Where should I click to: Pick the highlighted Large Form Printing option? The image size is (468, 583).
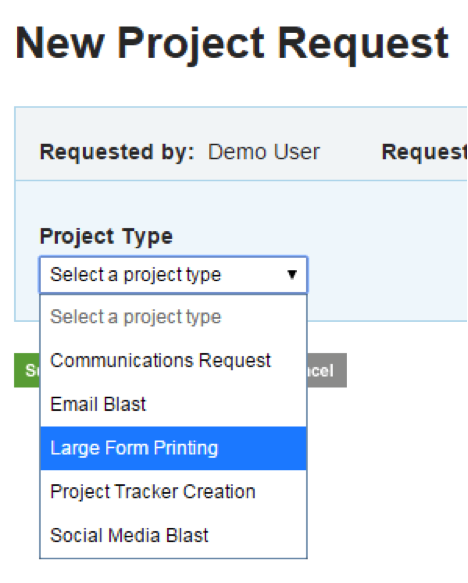(173, 448)
